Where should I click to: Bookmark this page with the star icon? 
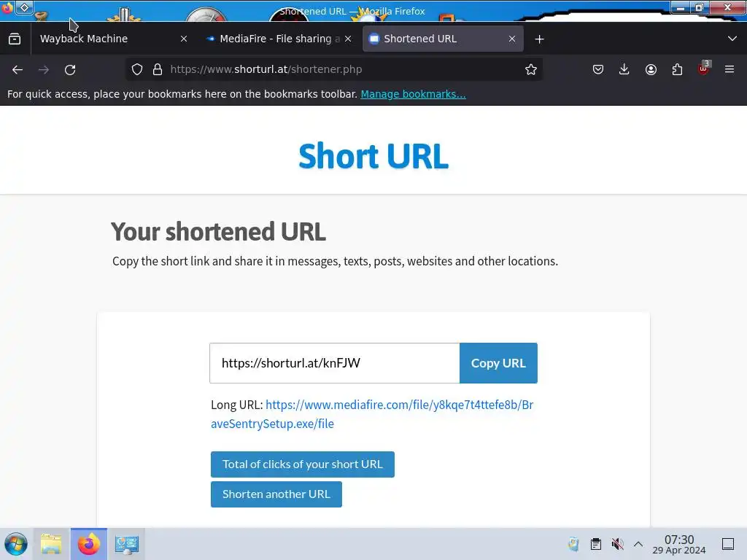[531, 69]
